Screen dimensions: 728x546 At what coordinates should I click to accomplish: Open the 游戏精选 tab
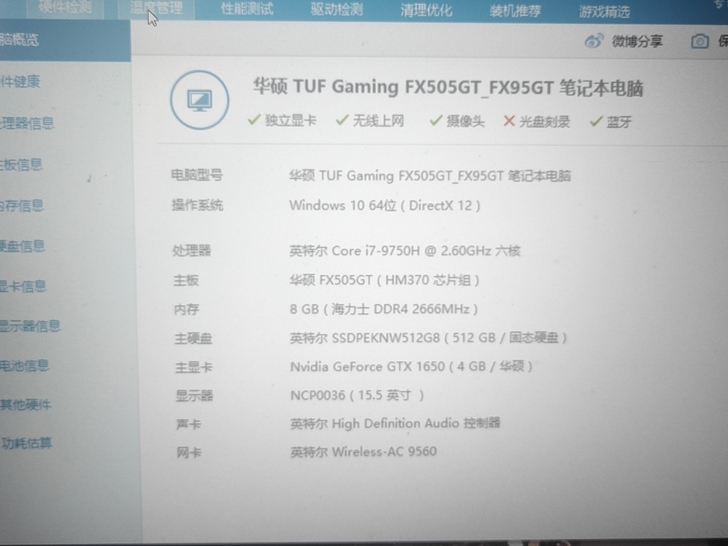604,12
